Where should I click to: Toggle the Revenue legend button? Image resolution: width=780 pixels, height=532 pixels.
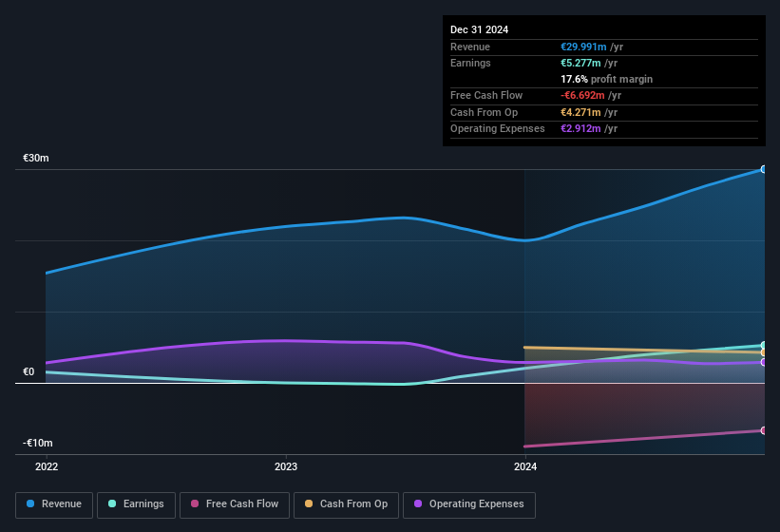[x=54, y=504]
